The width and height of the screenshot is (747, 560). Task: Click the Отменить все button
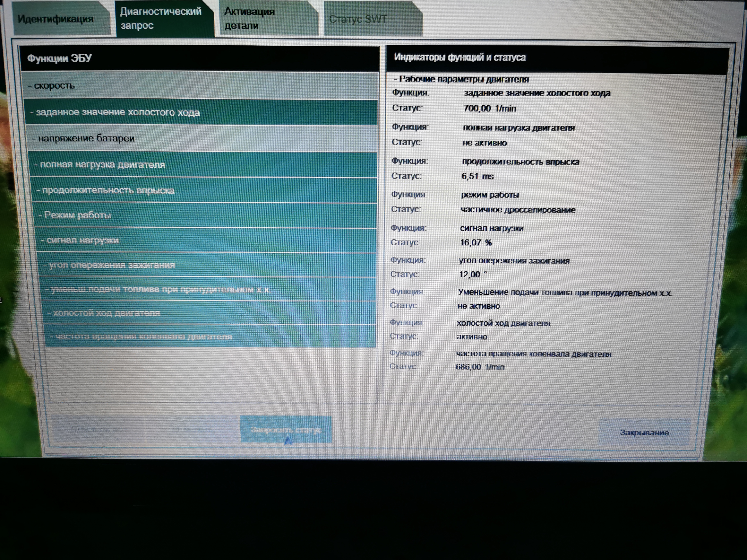coord(98,429)
